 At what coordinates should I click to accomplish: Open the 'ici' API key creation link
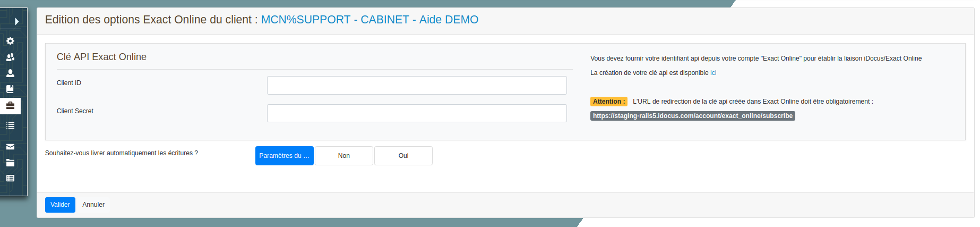coord(713,73)
